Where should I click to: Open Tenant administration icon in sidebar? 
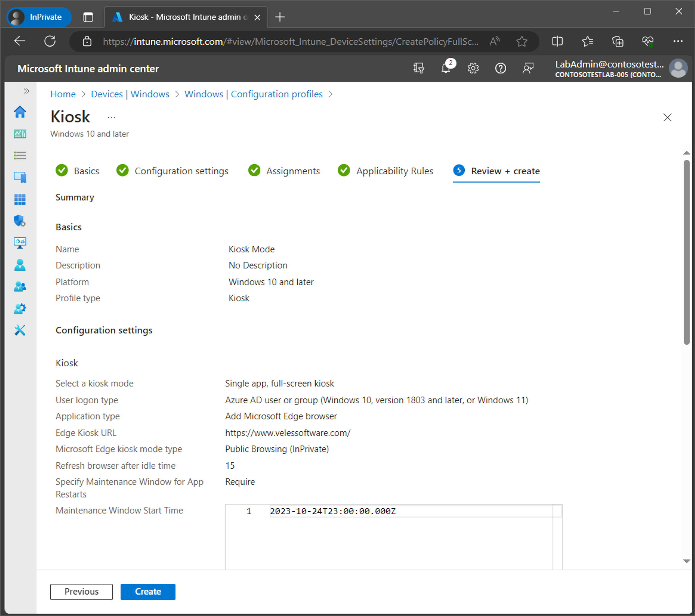[x=20, y=308]
